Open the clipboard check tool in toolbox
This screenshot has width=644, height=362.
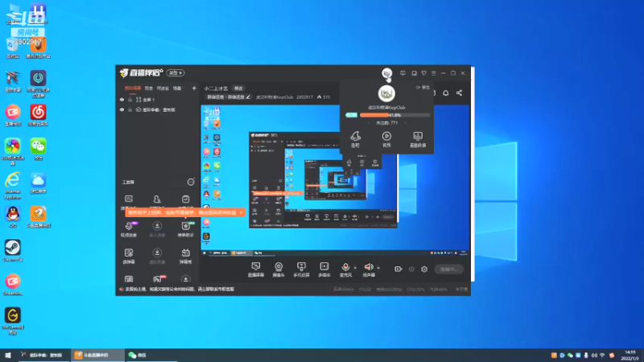click(x=186, y=199)
